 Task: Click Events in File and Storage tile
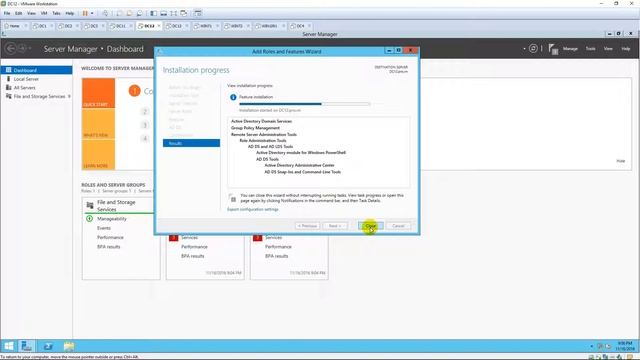(104, 228)
